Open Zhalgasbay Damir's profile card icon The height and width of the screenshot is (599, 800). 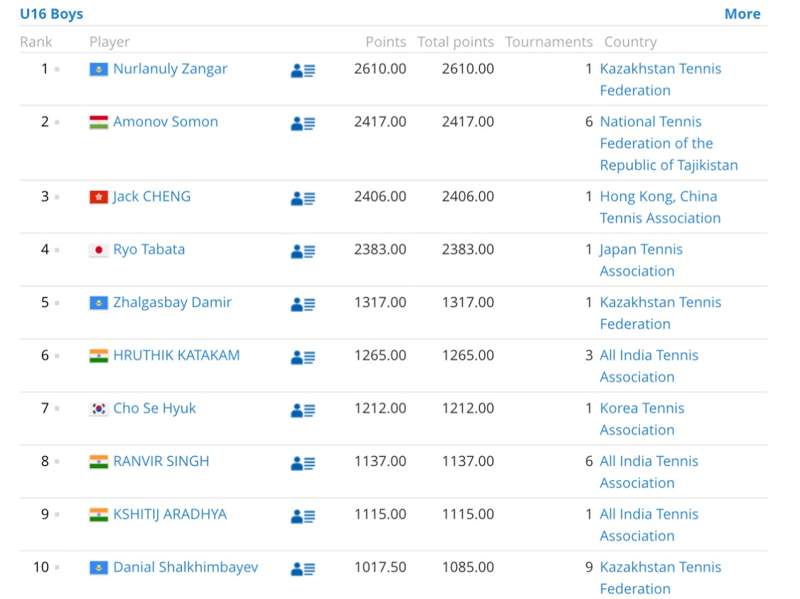pyautogui.click(x=303, y=304)
